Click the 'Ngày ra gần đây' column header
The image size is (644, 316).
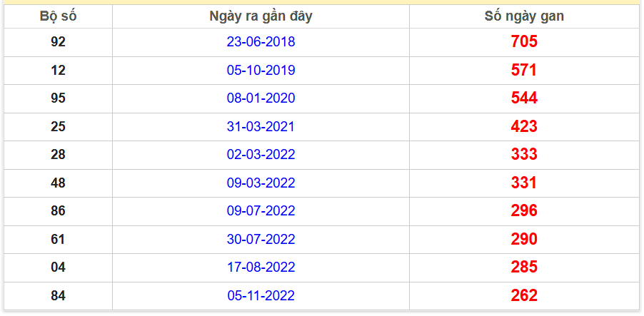click(261, 16)
